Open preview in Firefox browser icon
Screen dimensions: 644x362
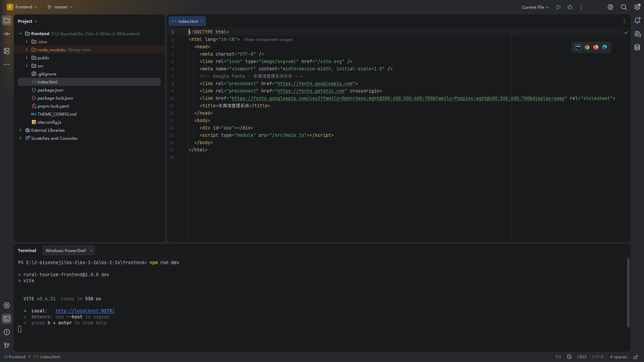(x=596, y=47)
